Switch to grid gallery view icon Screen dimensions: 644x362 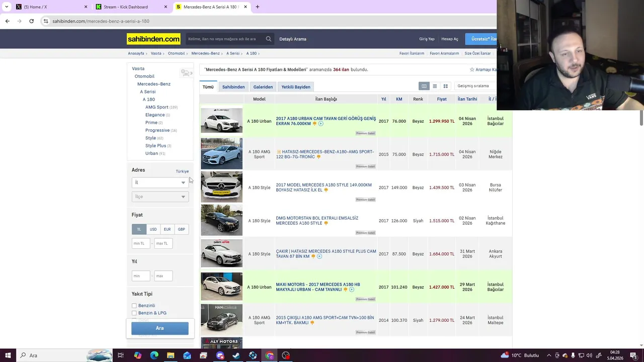(445, 86)
